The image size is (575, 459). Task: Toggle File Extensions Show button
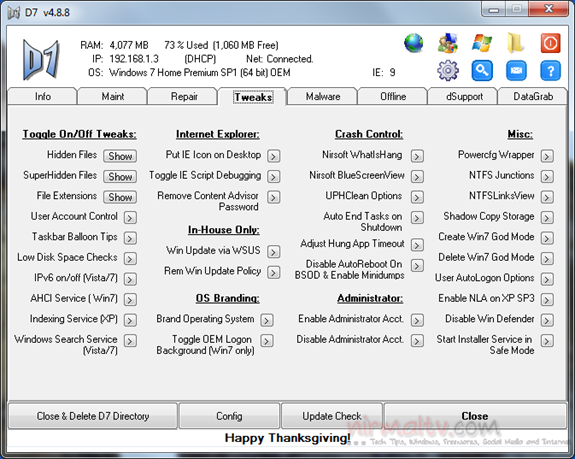pyautogui.click(x=120, y=197)
